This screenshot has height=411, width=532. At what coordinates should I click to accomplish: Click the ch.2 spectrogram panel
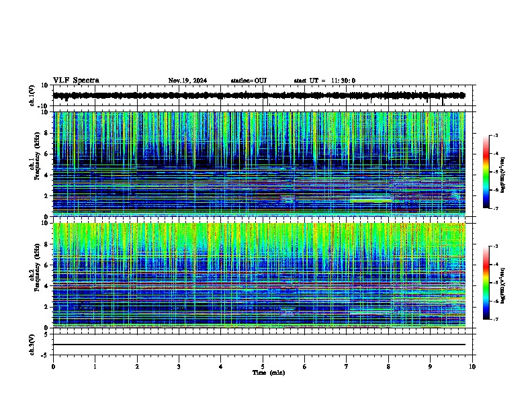coord(259,275)
